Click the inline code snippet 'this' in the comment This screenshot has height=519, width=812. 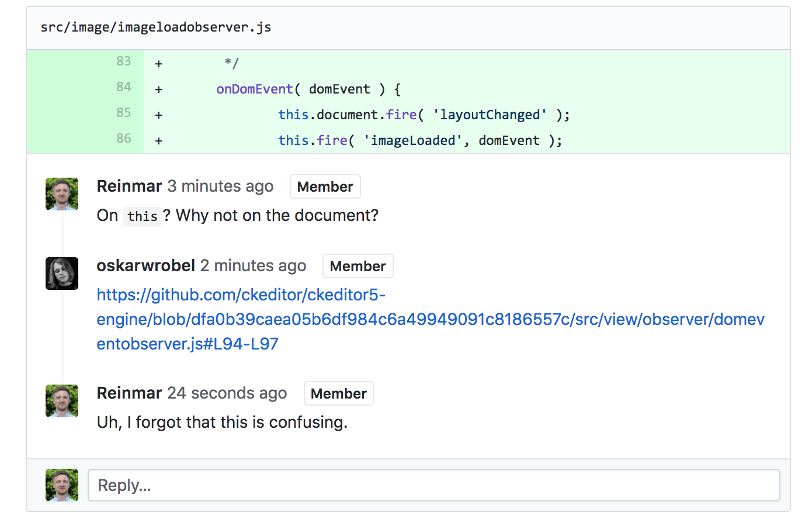pyautogui.click(x=143, y=216)
